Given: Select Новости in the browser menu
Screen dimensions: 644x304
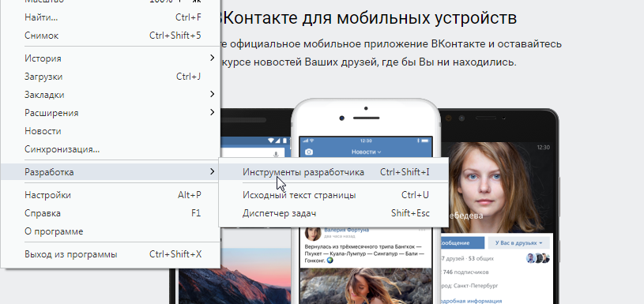Looking at the screenshot, I should click(x=110, y=131).
